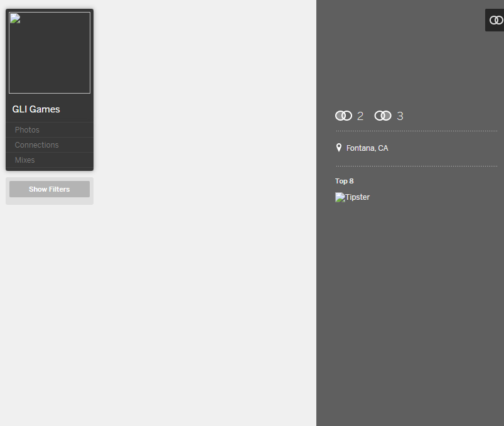Click the connect icon in top-right corner

[x=496, y=20]
